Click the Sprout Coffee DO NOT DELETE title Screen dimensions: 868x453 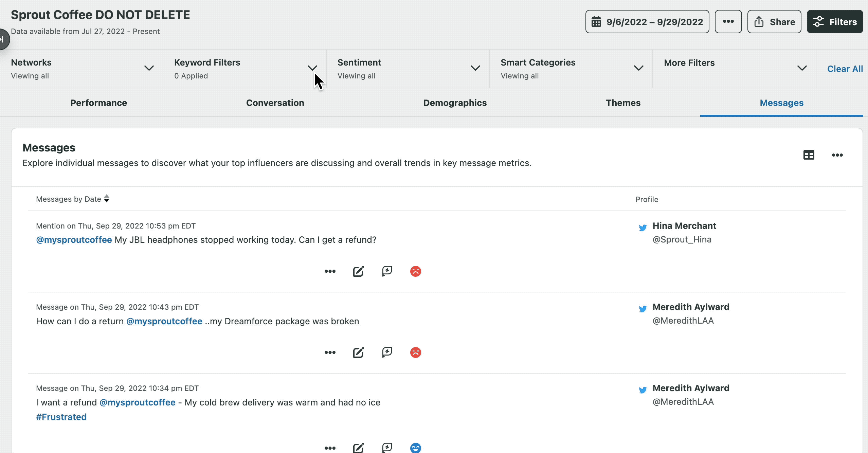(x=101, y=15)
